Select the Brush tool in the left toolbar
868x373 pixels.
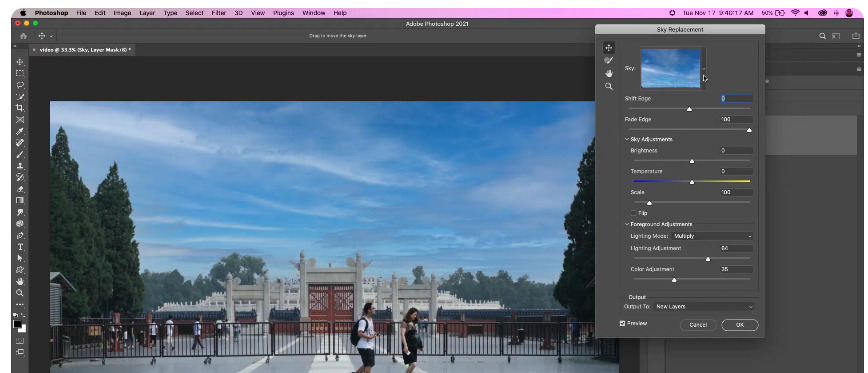coord(20,154)
